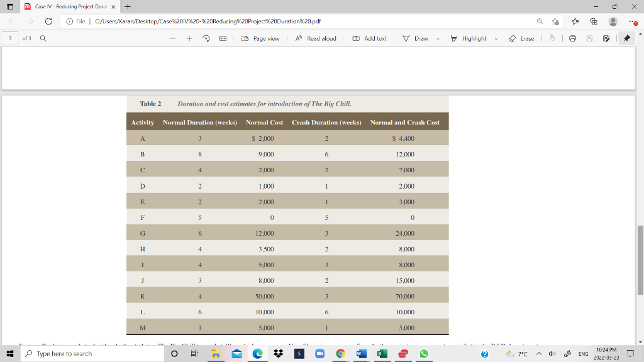Screen dimensions: 644x362
Task: Click the vertical scrollbar thumb
Action: 640,260
